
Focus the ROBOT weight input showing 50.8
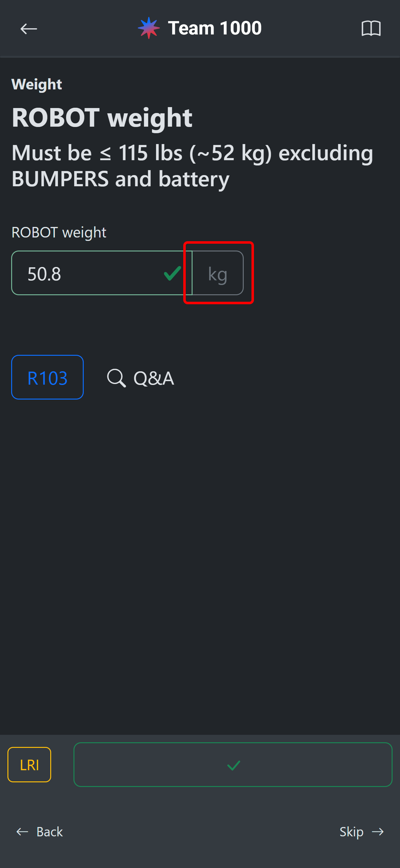tap(87, 273)
